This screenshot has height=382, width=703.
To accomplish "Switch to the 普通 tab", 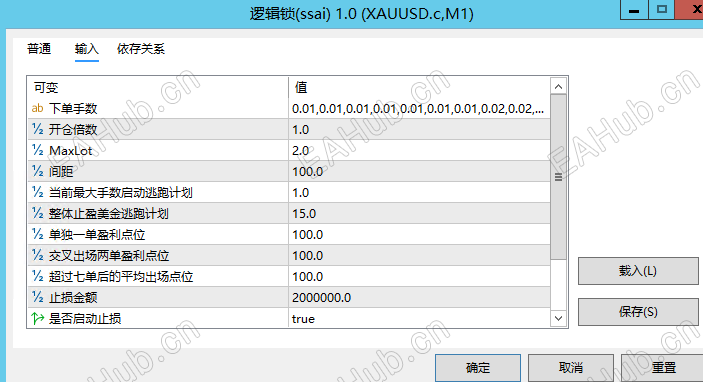I will click(x=39, y=49).
